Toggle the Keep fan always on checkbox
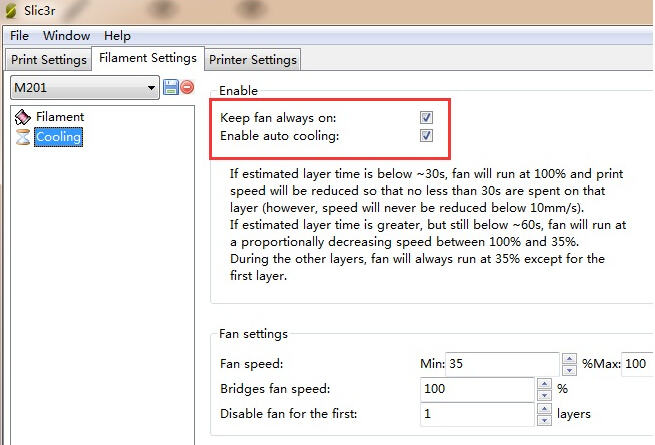 point(427,118)
